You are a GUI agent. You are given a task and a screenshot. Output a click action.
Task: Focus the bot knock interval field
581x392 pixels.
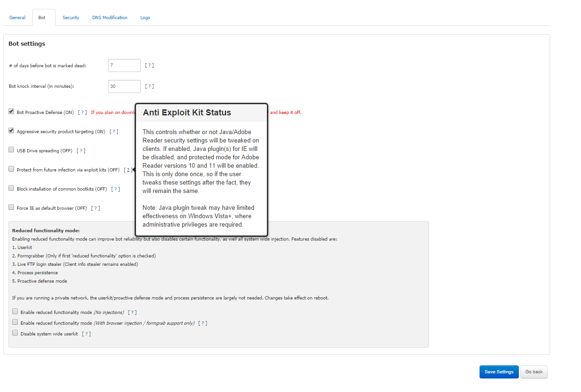124,86
